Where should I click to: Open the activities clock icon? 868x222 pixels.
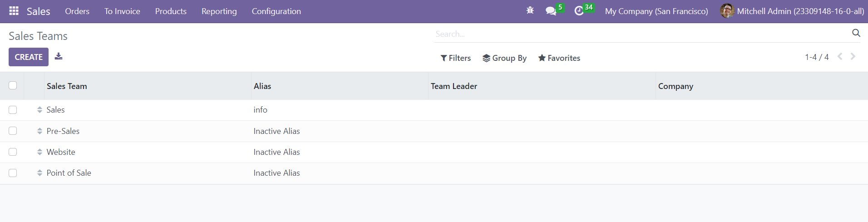pyautogui.click(x=579, y=11)
